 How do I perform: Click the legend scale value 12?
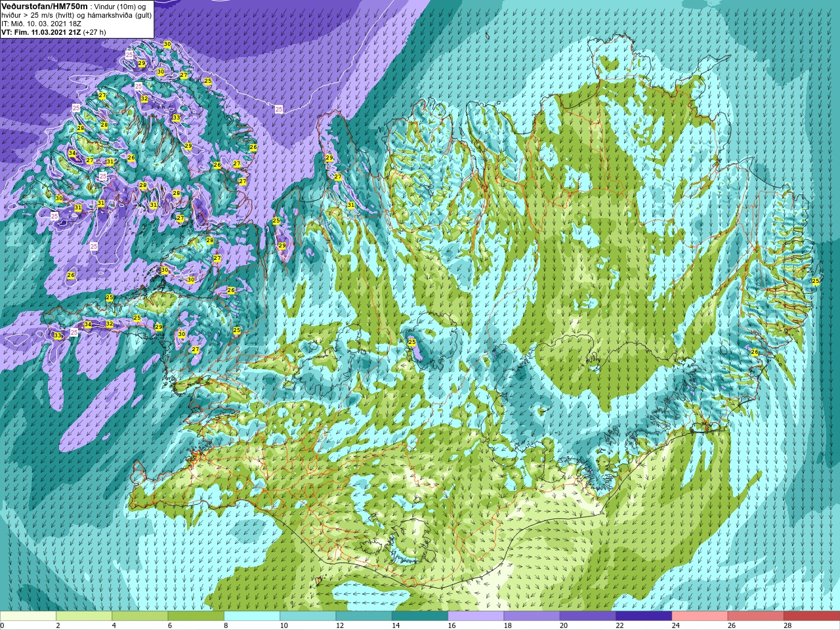click(340, 625)
